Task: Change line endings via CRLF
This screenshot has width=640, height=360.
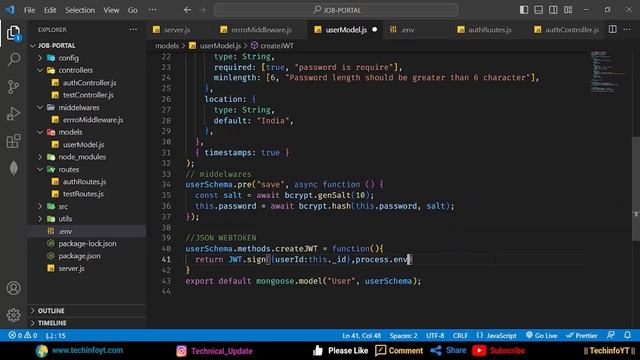Action: tap(460, 336)
